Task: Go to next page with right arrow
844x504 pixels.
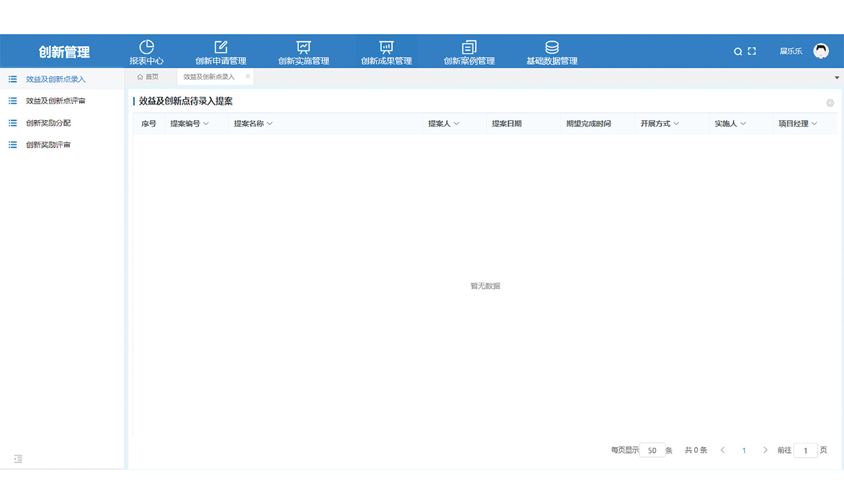Action: (x=765, y=450)
